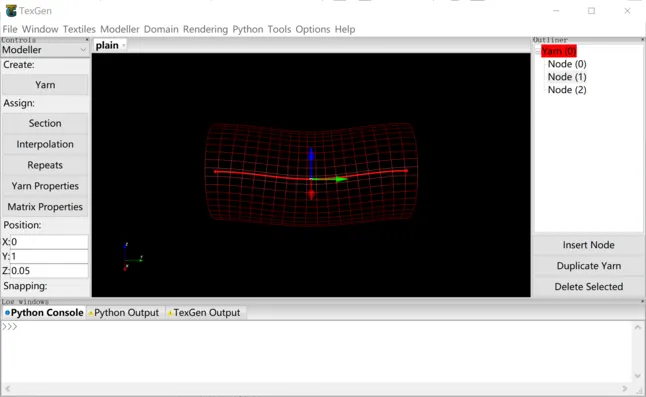This screenshot has width=646, height=397.
Task: Open the Domain menu
Action: (x=161, y=29)
